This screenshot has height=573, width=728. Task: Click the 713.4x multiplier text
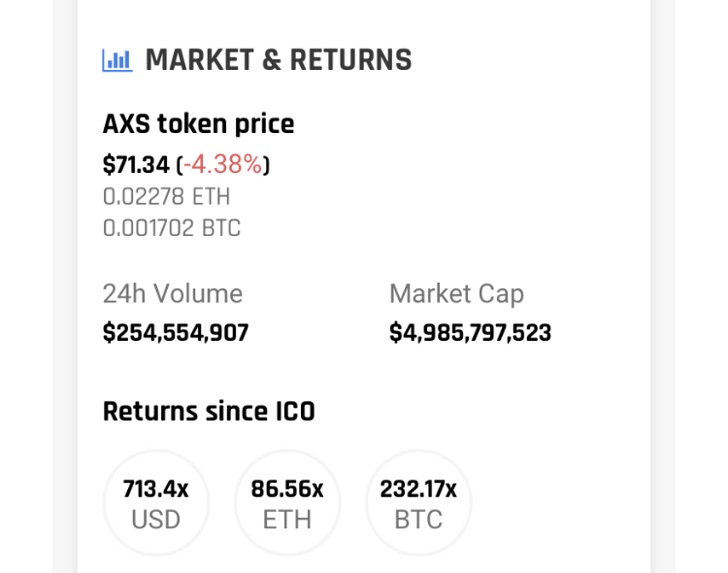(156, 489)
